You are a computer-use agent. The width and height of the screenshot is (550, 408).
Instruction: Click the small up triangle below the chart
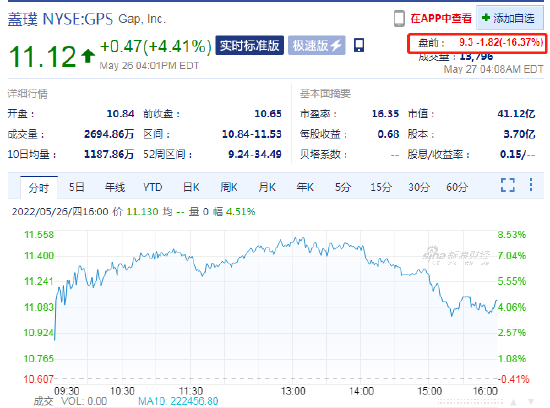514,402
